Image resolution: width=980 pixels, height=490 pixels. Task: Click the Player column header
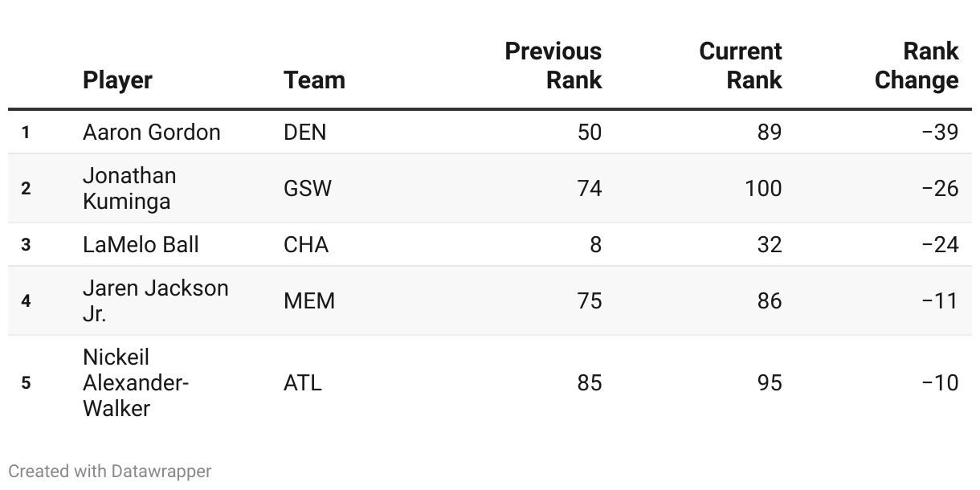click(117, 80)
